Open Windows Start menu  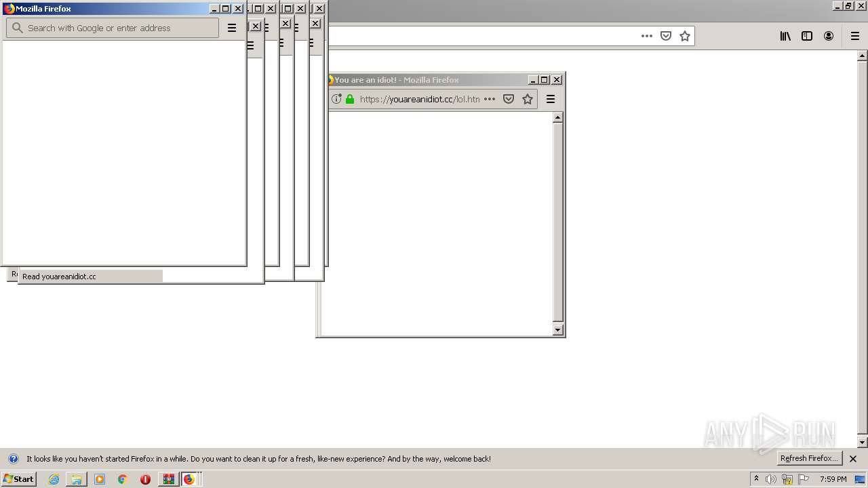coord(19,479)
